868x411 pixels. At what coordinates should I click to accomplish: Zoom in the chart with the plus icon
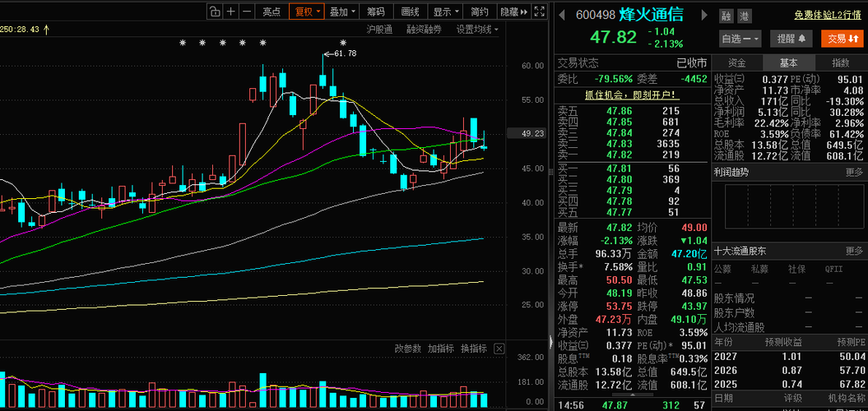point(231,11)
